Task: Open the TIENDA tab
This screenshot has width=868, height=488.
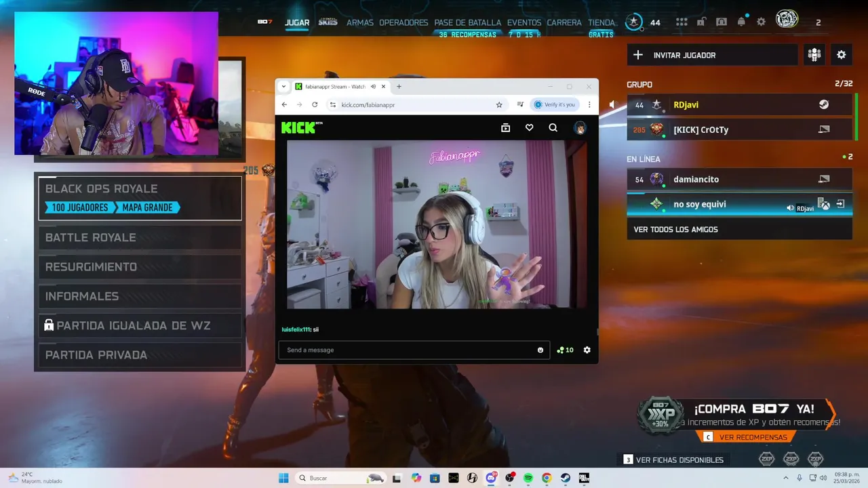Action: 601,22
